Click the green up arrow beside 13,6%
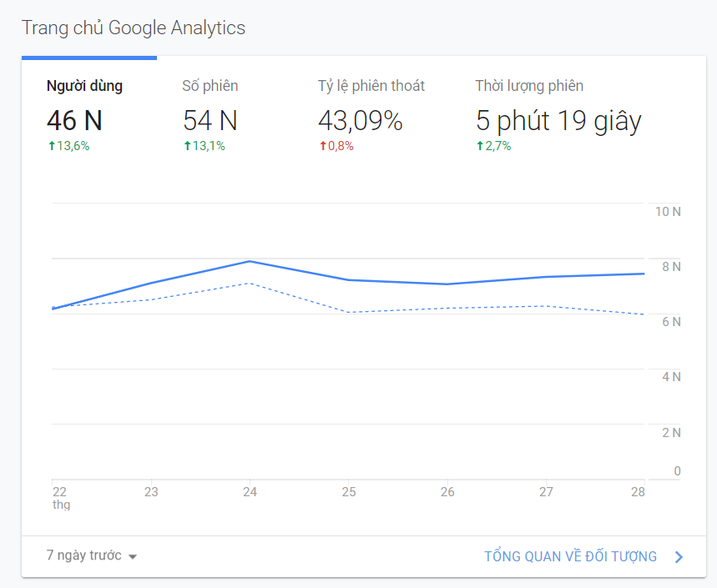Screen dimensions: 717x588 pyautogui.click(x=51, y=146)
